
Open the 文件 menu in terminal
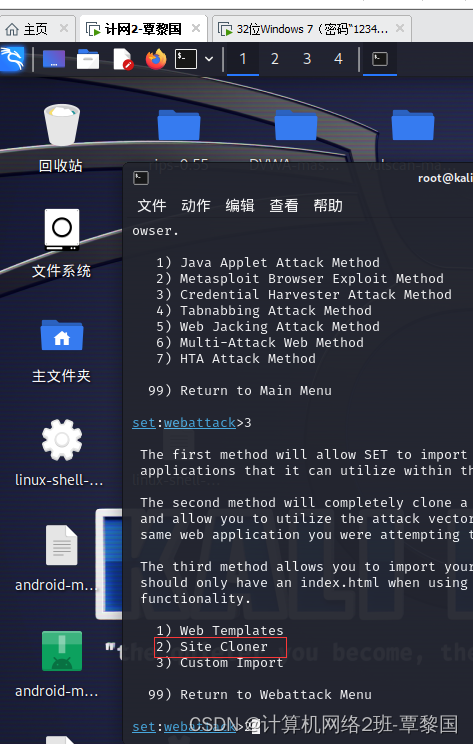tap(152, 206)
